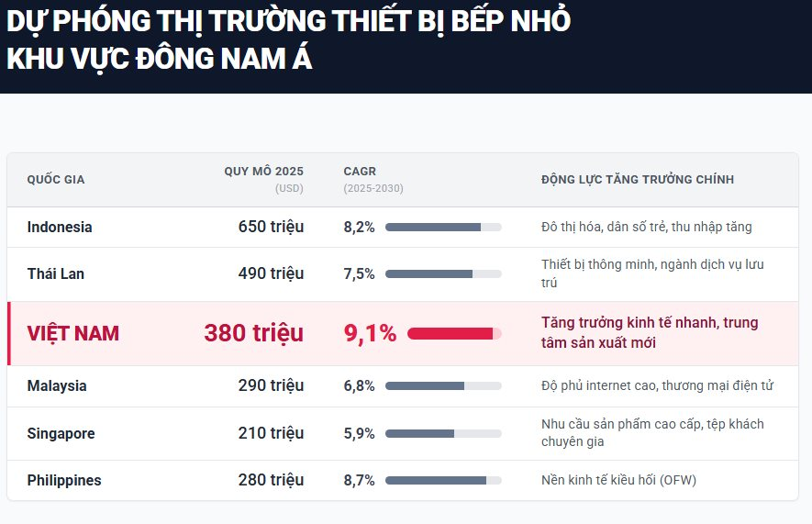Click the 380 triệu market size value
812x524 pixels.
(253, 333)
